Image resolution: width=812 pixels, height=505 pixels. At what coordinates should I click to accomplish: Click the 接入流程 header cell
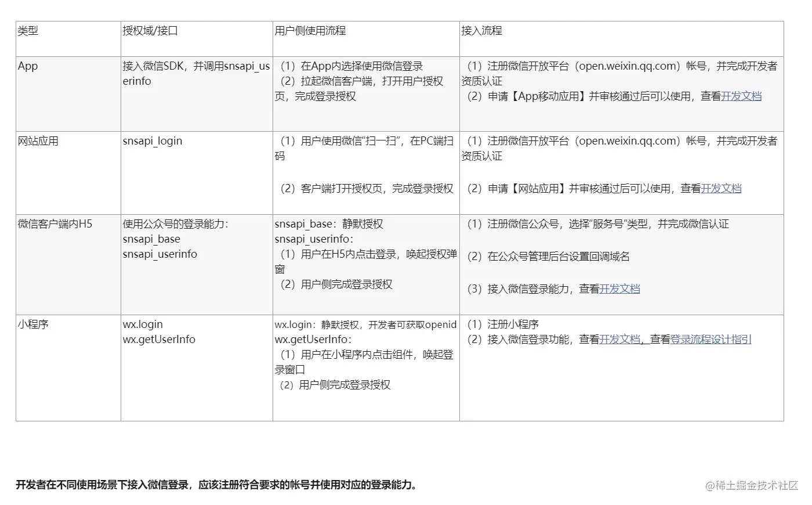click(621, 39)
